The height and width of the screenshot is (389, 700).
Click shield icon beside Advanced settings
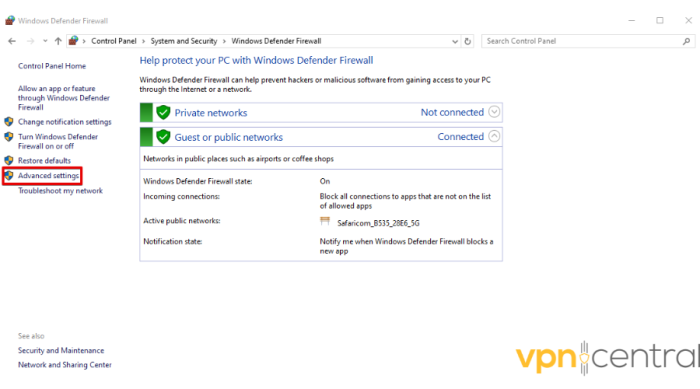(9, 176)
